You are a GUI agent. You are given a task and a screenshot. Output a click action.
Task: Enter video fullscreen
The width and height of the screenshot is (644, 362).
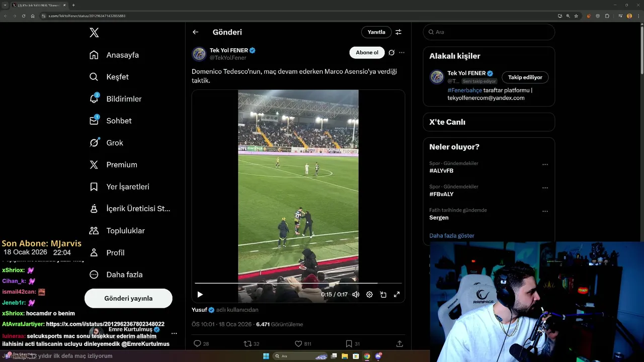[396, 295]
